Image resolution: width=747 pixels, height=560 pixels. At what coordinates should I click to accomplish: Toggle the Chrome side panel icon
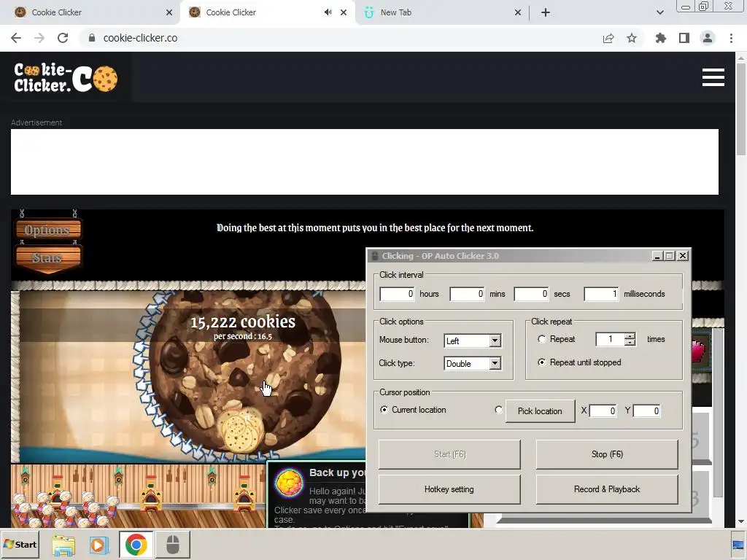tap(684, 38)
